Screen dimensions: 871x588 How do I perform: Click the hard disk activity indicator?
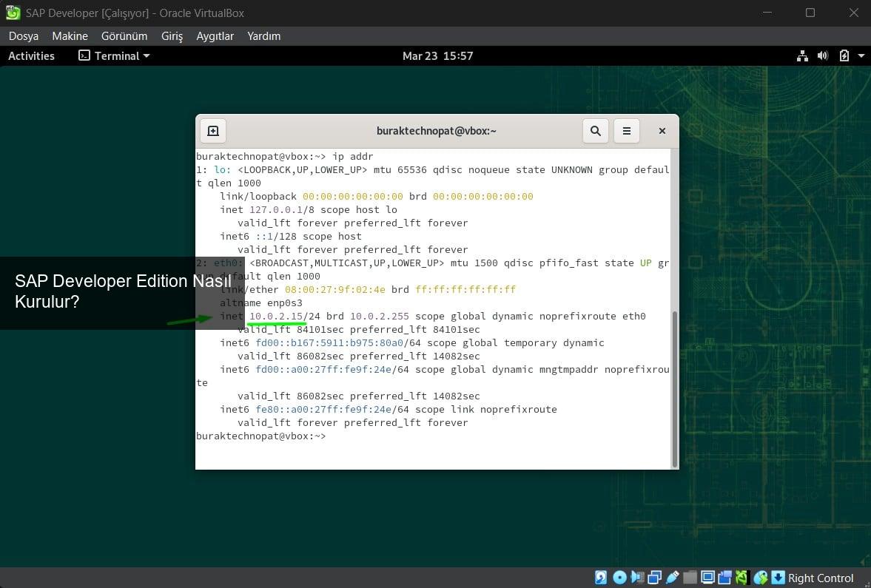coord(602,578)
